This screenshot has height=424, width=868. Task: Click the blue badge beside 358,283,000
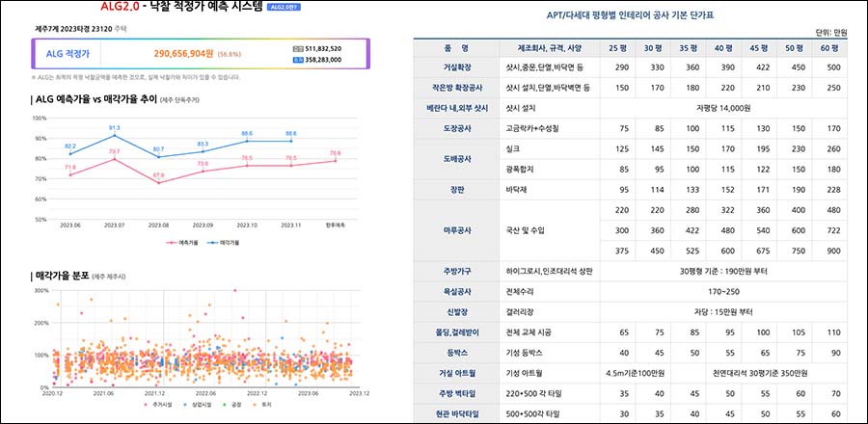[x=296, y=60]
